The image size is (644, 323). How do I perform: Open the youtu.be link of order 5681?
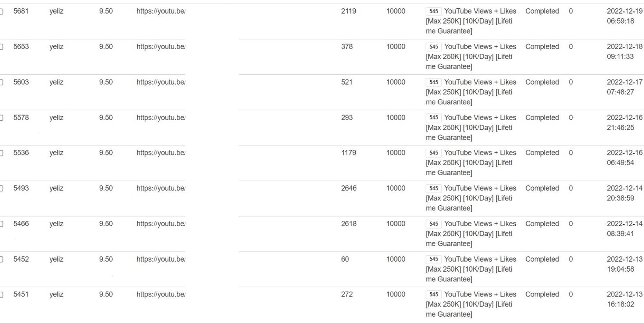pos(161,11)
